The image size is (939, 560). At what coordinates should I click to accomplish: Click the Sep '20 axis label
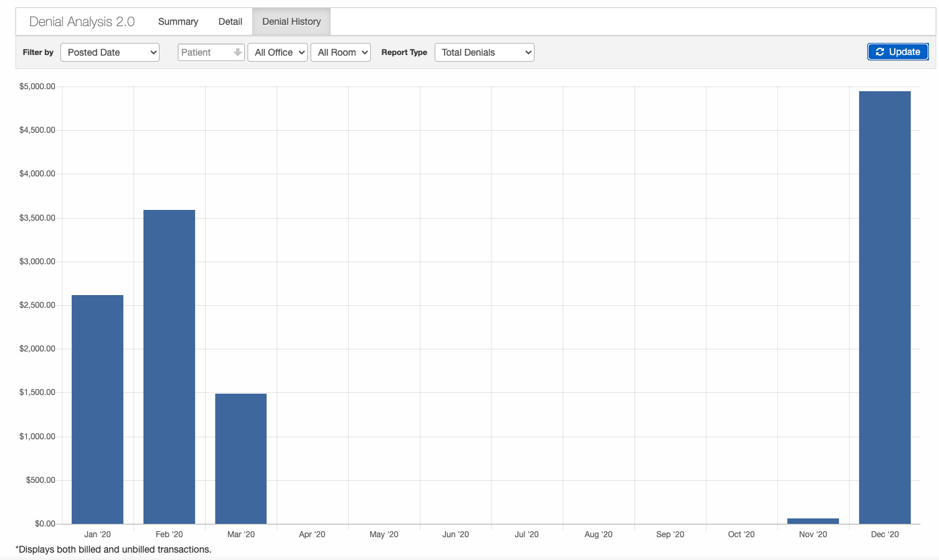(670, 535)
